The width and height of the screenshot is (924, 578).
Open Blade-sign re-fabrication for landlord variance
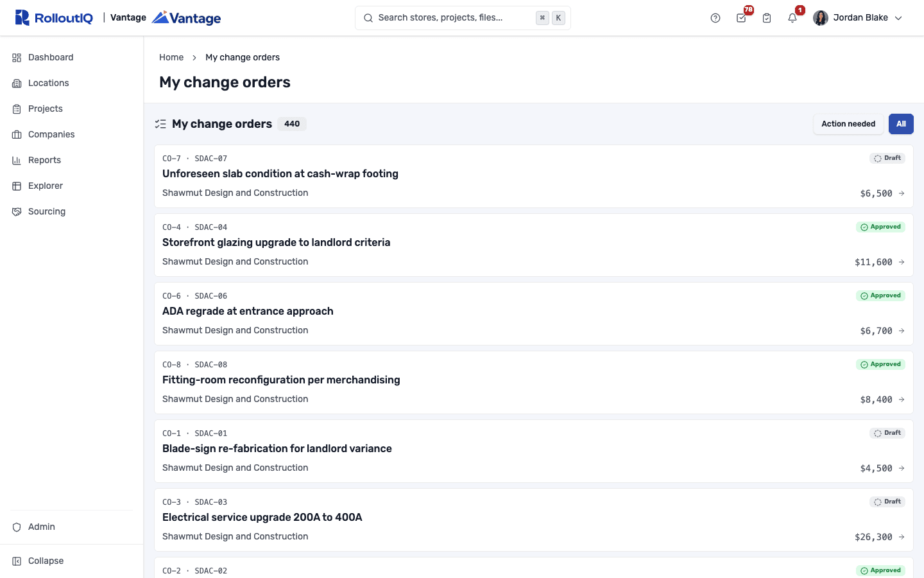277,448
